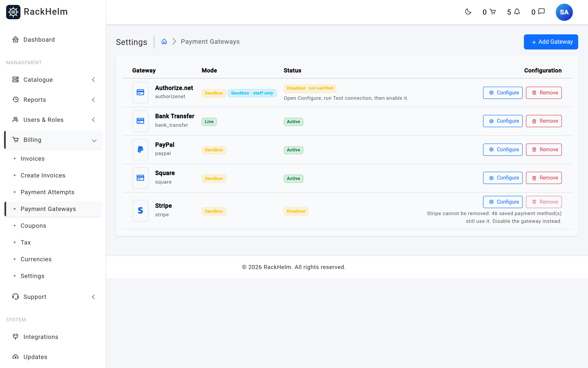Viewport: 588px width, 368px height.
Task: Remove the Square gateway
Action: 544,178
